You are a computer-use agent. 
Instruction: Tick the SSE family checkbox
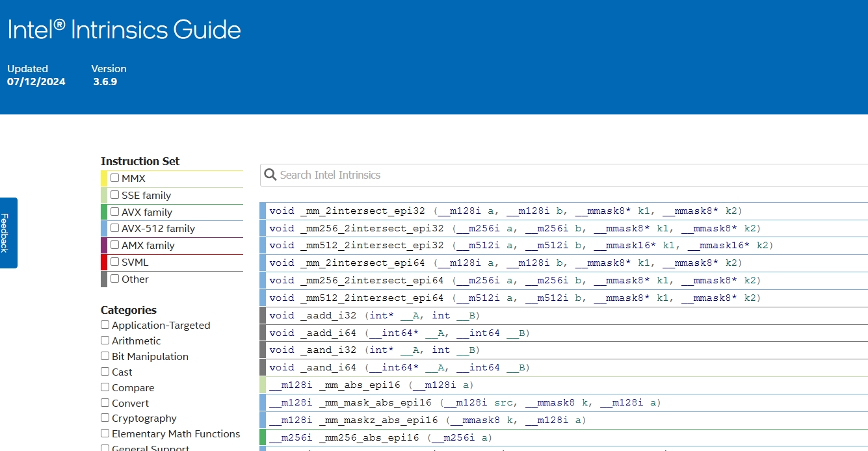click(115, 195)
